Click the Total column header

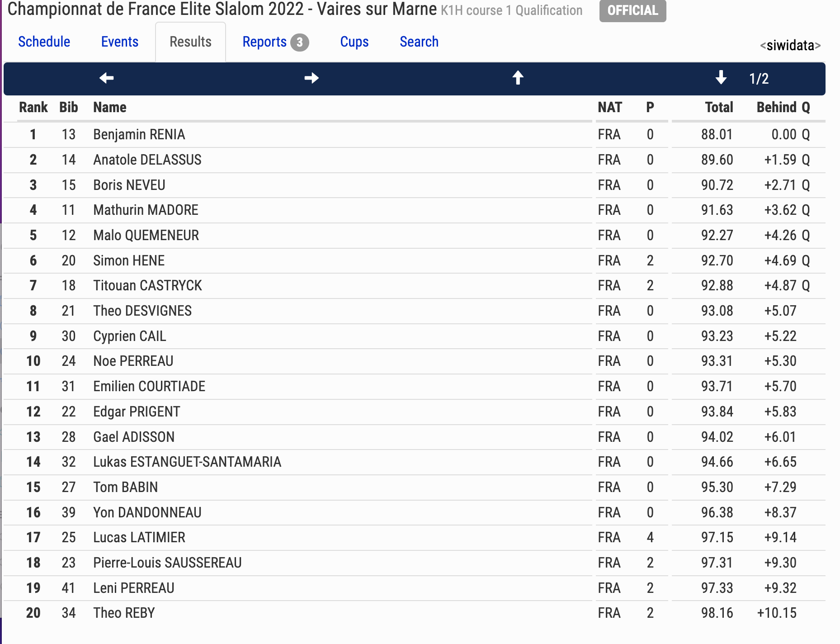coord(719,107)
